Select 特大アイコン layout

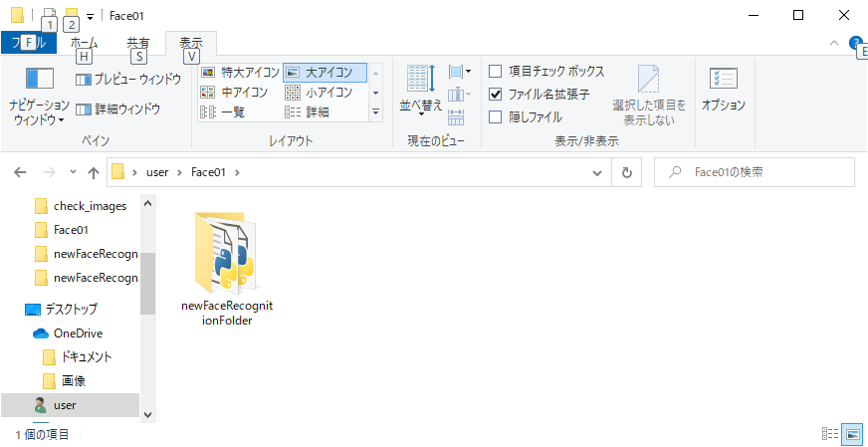tap(240, 72)
